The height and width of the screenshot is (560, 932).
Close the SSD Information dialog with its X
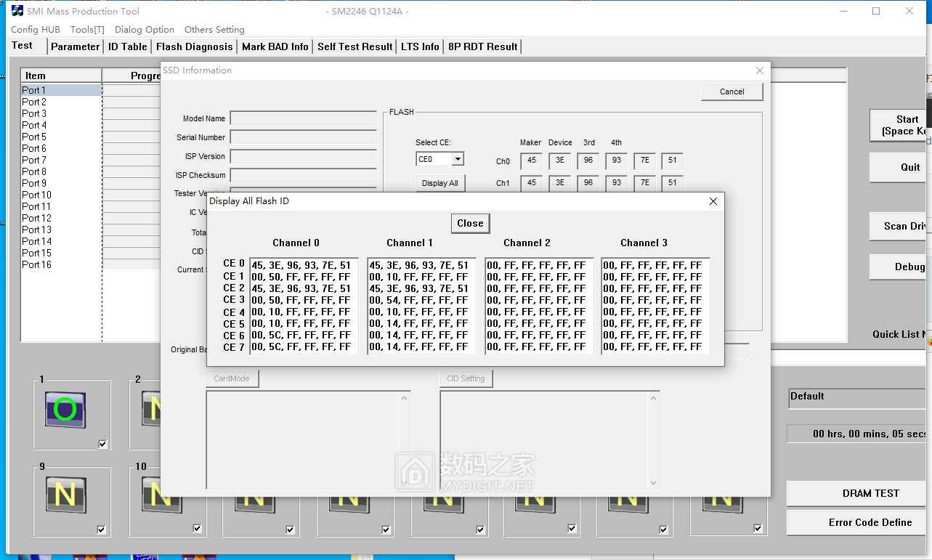point(759,70)
